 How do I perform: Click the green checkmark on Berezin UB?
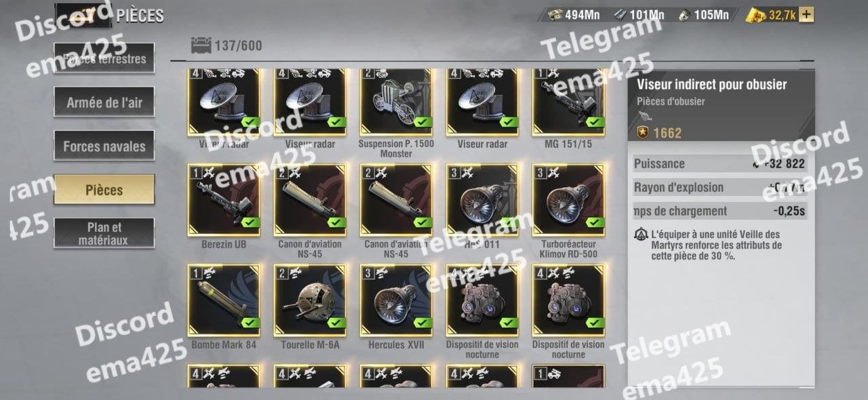point(250,222)
